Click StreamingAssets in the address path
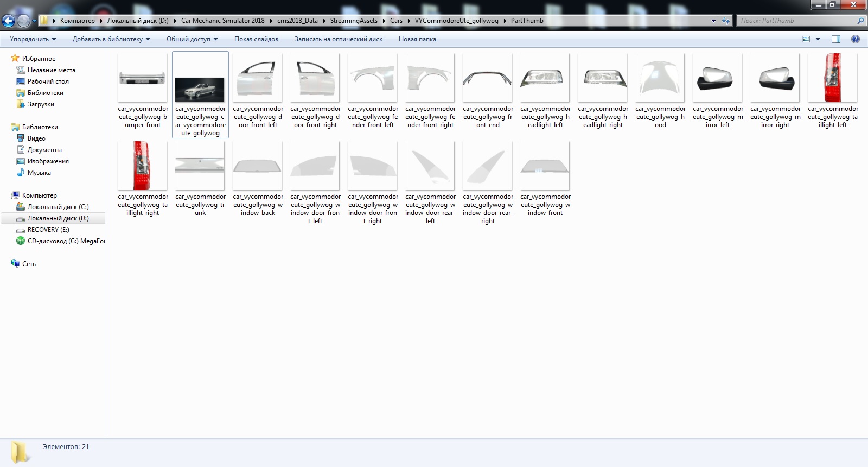Viewport: 868px width, 467px height. [354, 21]
